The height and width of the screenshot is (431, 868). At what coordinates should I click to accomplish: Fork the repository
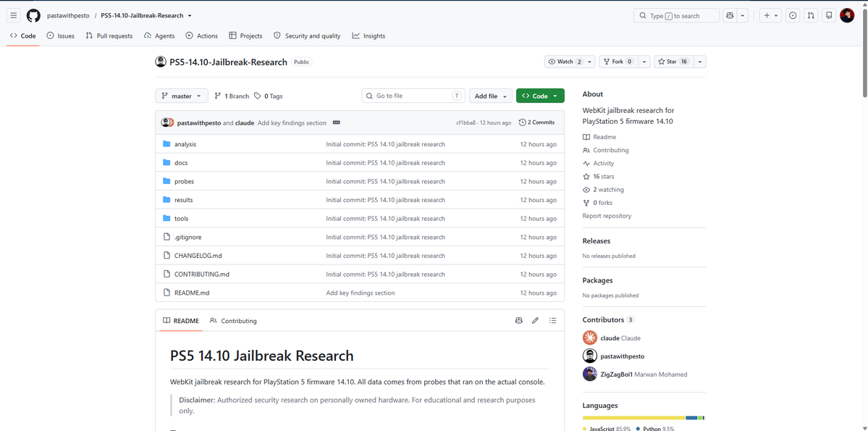[618, 62]
